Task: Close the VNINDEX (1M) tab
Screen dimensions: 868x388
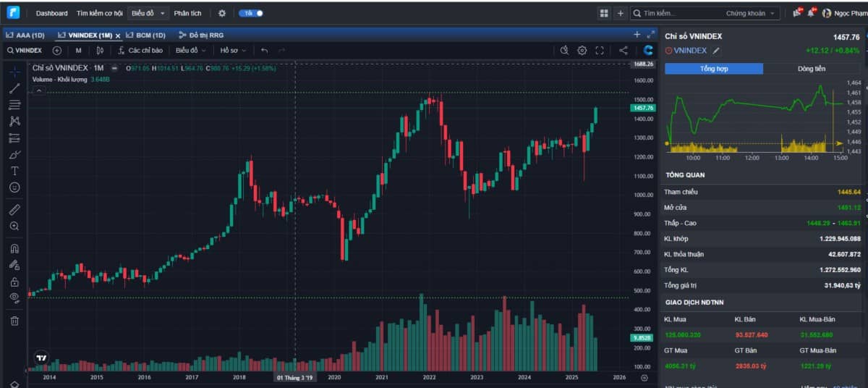Action: tap(118, 35)
